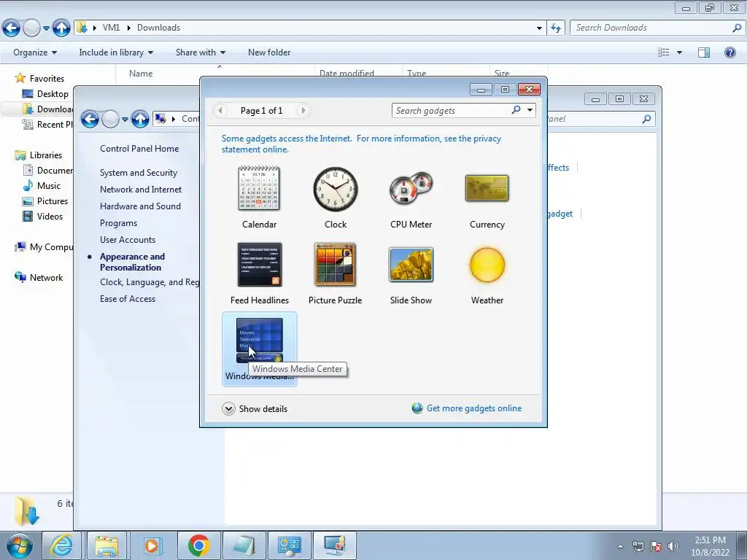Image resolution: width=747 pixels, height=560 pixels.
Task: Open User Accounts category
Action: (127, 239)
